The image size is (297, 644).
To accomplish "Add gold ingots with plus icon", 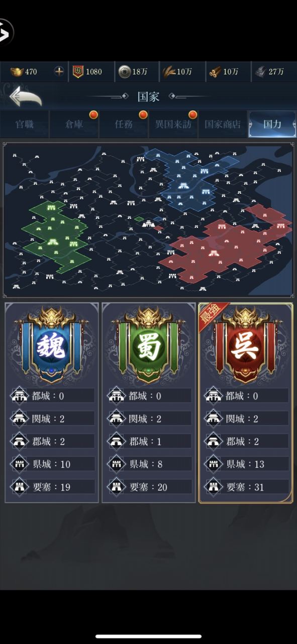I will point(59,71).
